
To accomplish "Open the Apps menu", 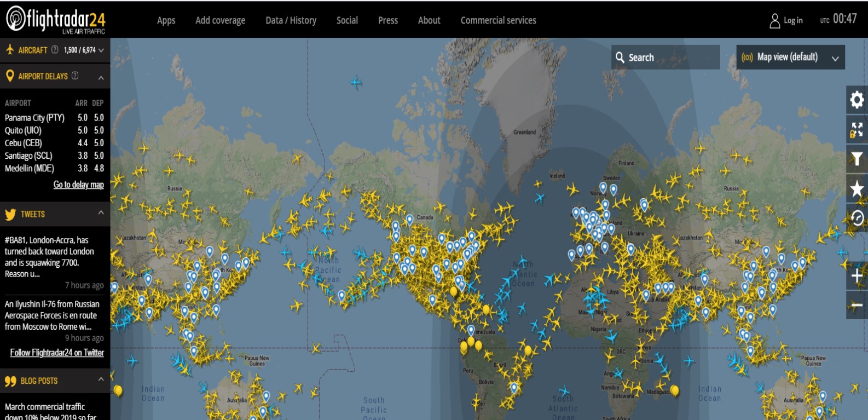I will (x=166, y=20).
